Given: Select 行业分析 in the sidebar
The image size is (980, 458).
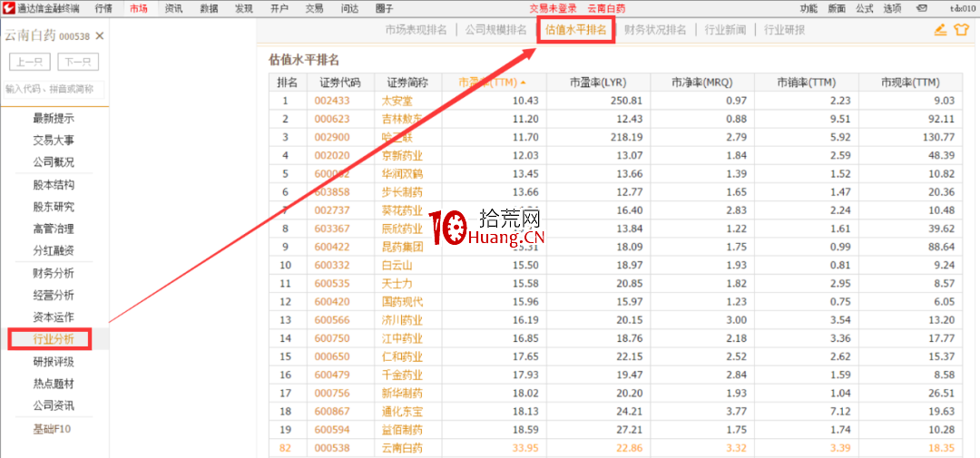Looking at the screenshot, I should 54,339.
